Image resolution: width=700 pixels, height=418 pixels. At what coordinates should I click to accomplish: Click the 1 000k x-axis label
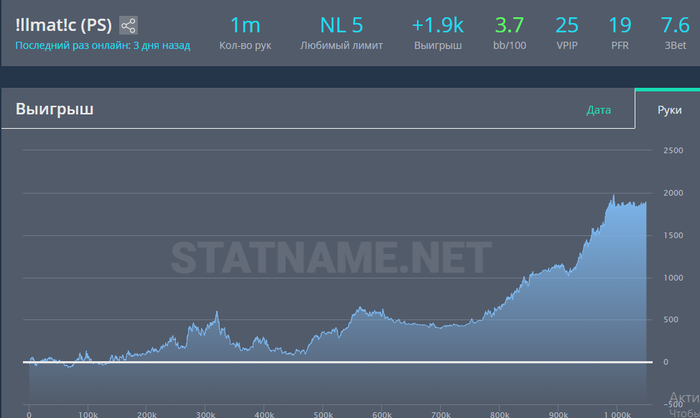[x=617, y=414]
